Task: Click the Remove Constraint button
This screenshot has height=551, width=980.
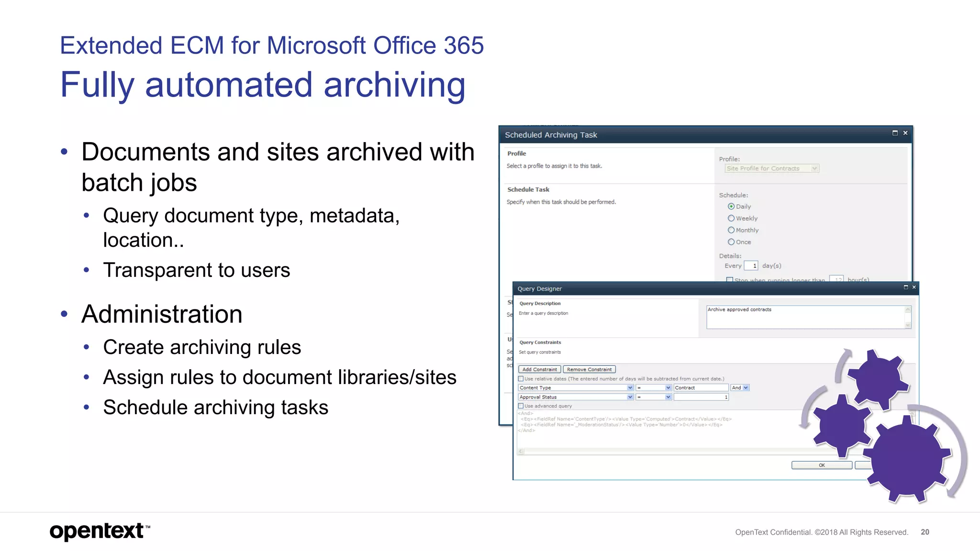Action: pyautogui.click(x=589, y=369)
